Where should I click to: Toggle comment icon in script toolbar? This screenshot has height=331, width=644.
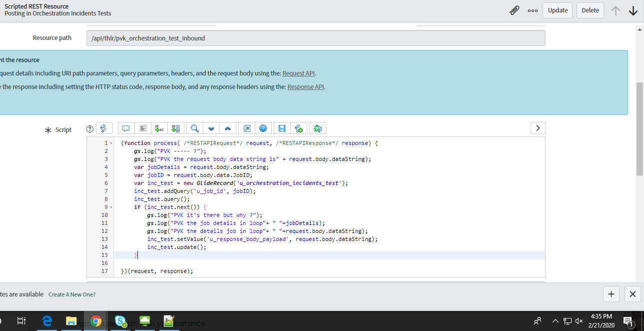click(x=126, y=128)
